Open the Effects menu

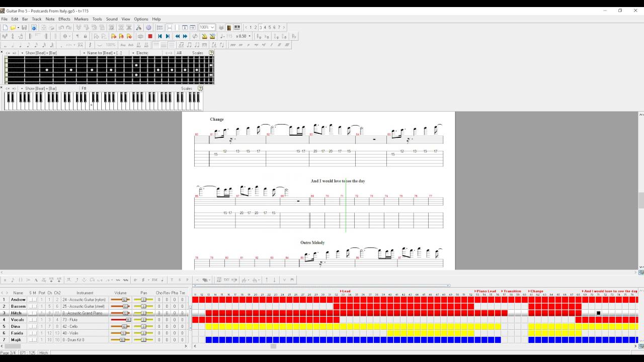64,19
